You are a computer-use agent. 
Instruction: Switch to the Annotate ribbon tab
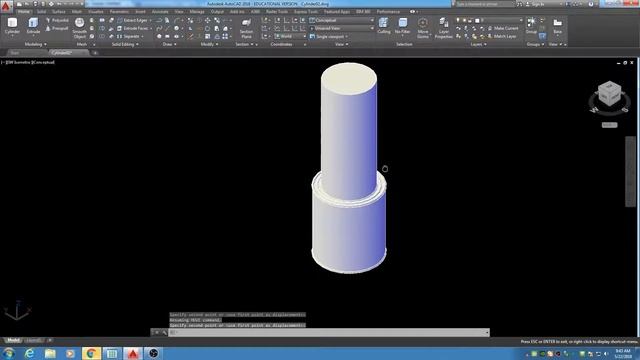pos(160,12)
